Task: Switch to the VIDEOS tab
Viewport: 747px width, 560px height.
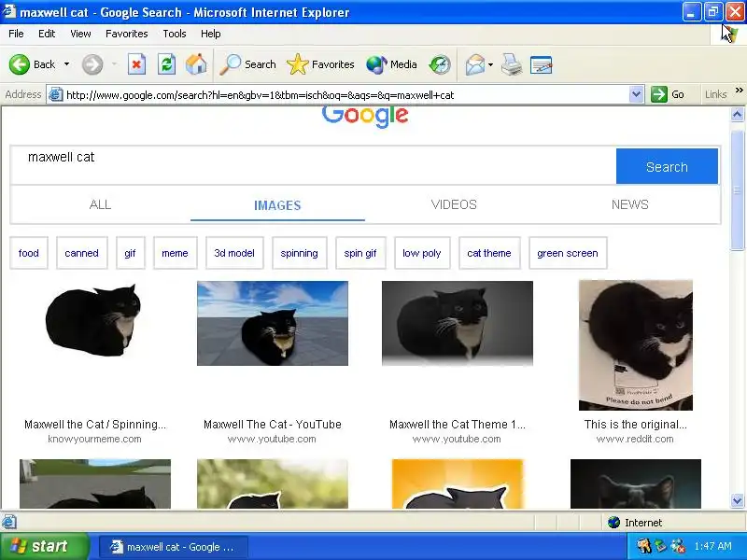Action: pos(454,204)
